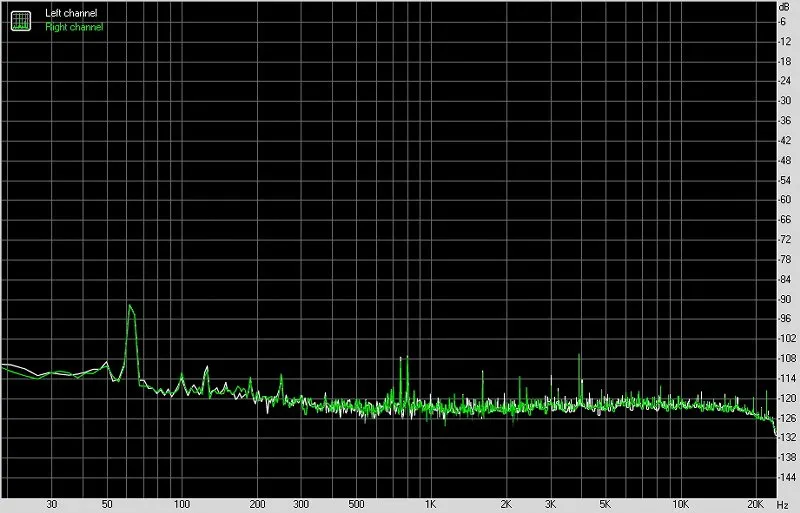Click the '-102' dB axis value
Viewport: 800px width, 513px height.
coord(787,339)
